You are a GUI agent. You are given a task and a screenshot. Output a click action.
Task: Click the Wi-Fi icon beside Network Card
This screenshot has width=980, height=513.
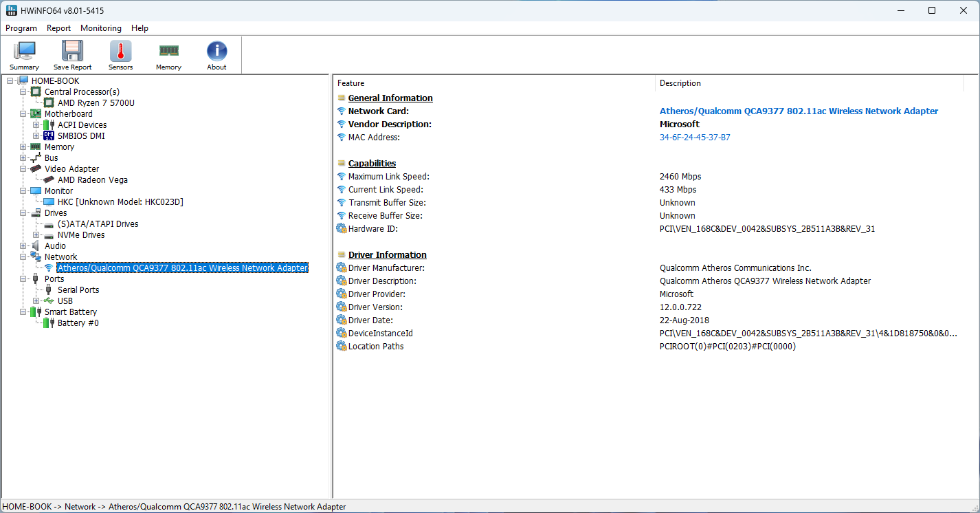tap(342, 111)
